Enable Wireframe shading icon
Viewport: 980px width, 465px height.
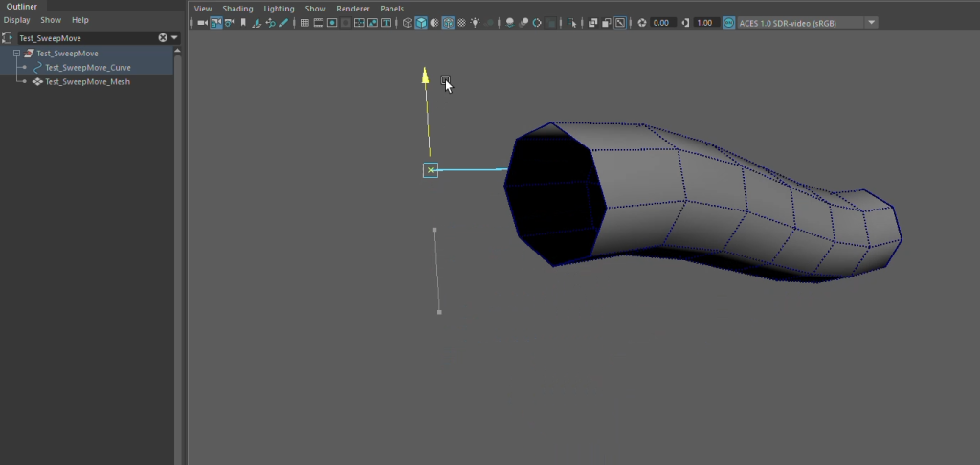coord(408,22)
